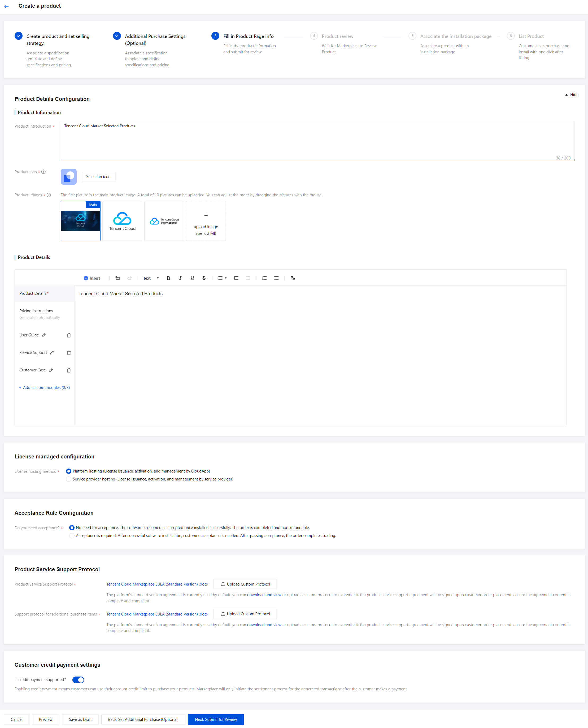Click the bold formatting icon

[168, 278]
